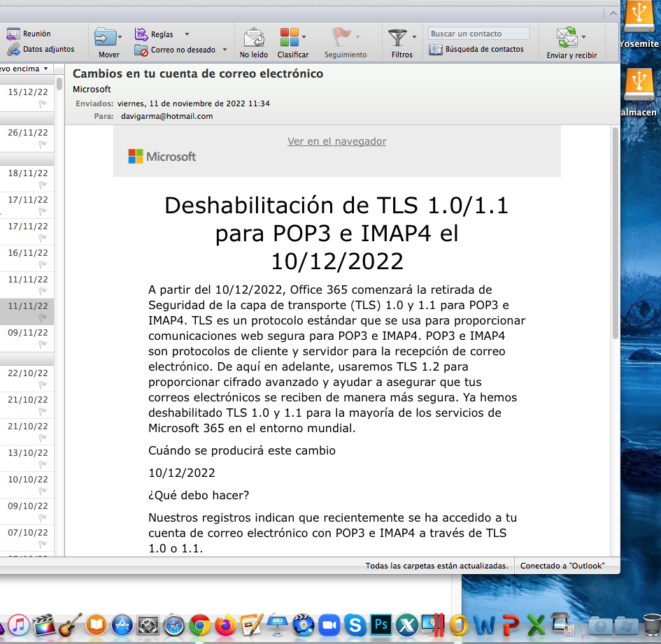Toggle flag on the 09/10/22 message
Screen dimensions: 661x644
click(x=43, y=517)
